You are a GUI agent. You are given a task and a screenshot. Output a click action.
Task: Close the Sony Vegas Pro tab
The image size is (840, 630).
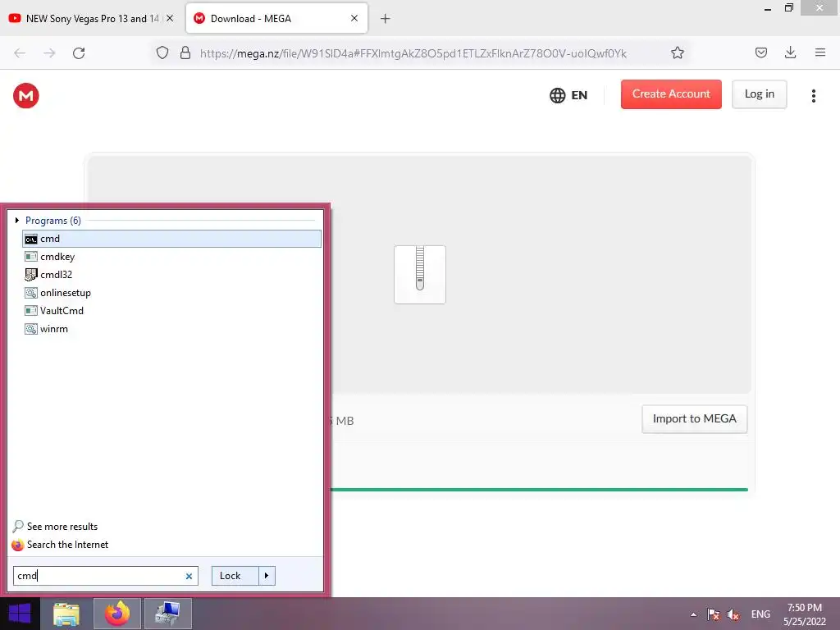[x=170, y=18]
